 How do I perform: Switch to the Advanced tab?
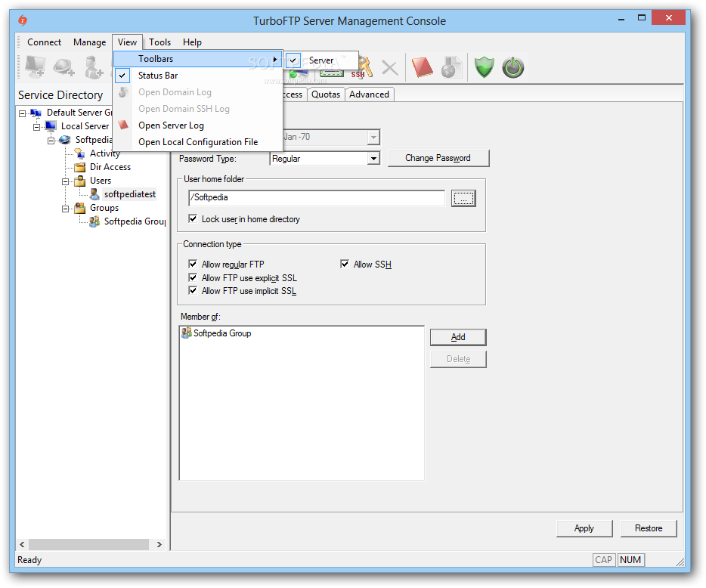(x=369, y=94)
